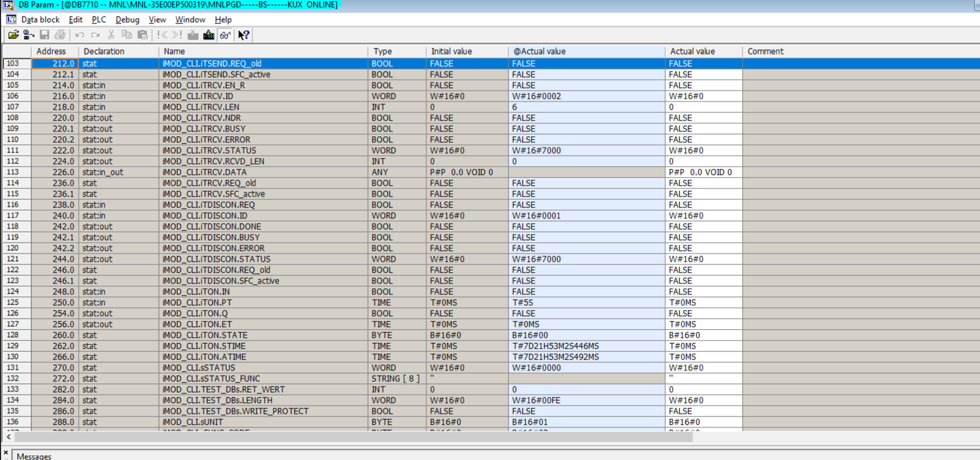Close the Messages panel
980x460 pixels.
point(5,453)
